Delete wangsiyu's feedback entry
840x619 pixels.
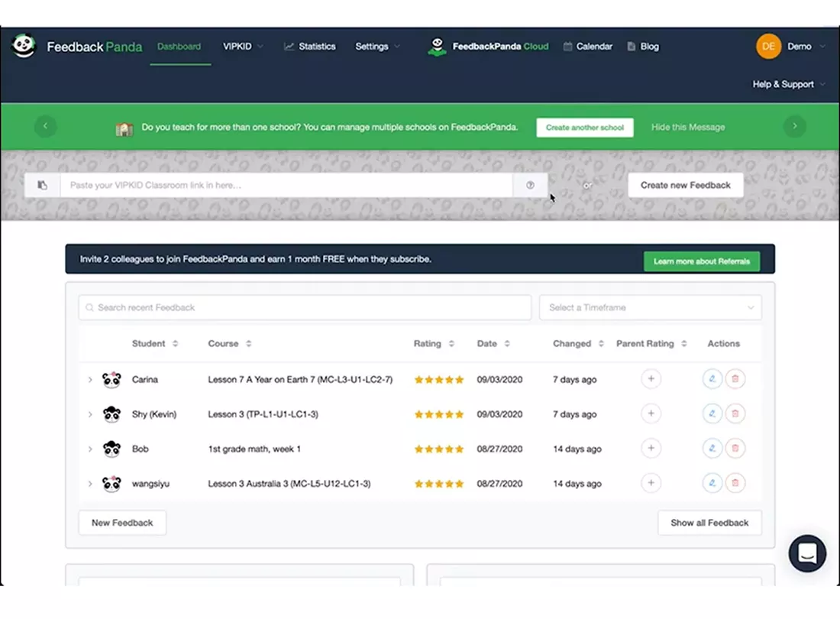tap(735, 484)
